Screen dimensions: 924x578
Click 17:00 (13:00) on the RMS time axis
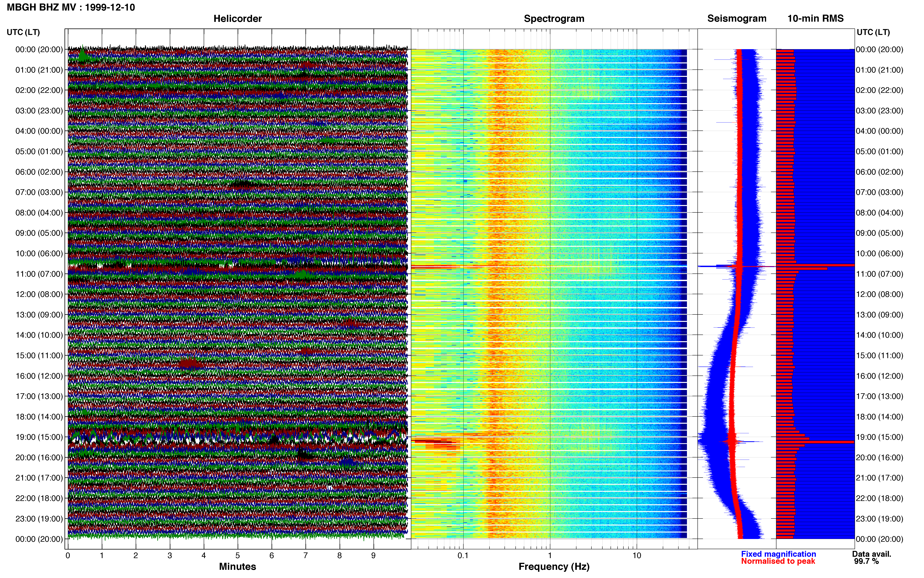pos(880,396)
